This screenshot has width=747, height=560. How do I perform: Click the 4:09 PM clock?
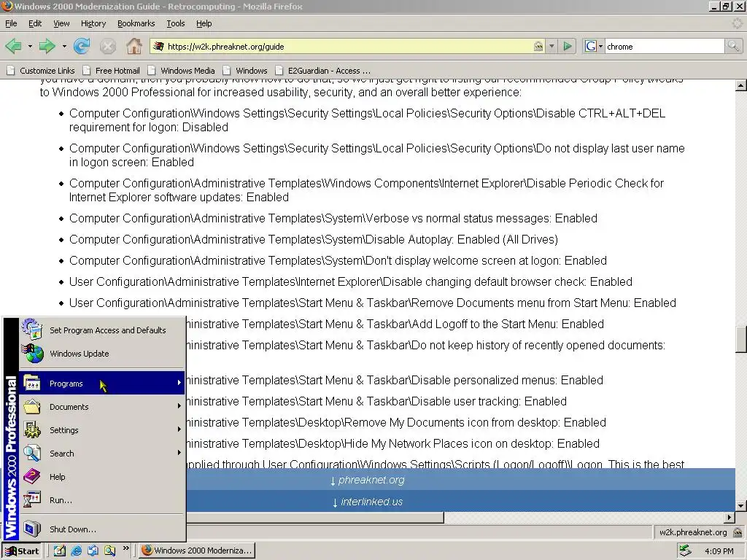coord(719,551)
